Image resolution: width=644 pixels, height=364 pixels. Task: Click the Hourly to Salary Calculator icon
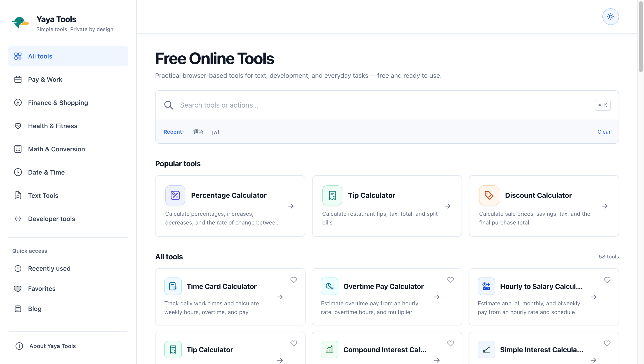coord(486,286)
